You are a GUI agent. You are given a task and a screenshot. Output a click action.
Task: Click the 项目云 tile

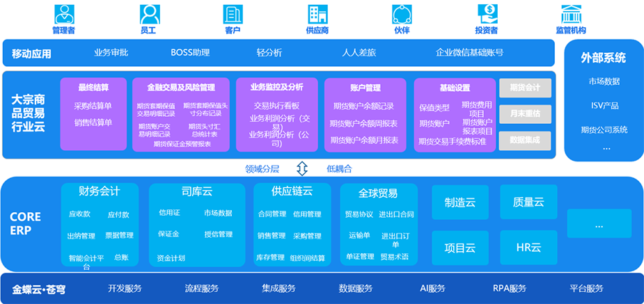pyautogui.click(x=460, y=248)
